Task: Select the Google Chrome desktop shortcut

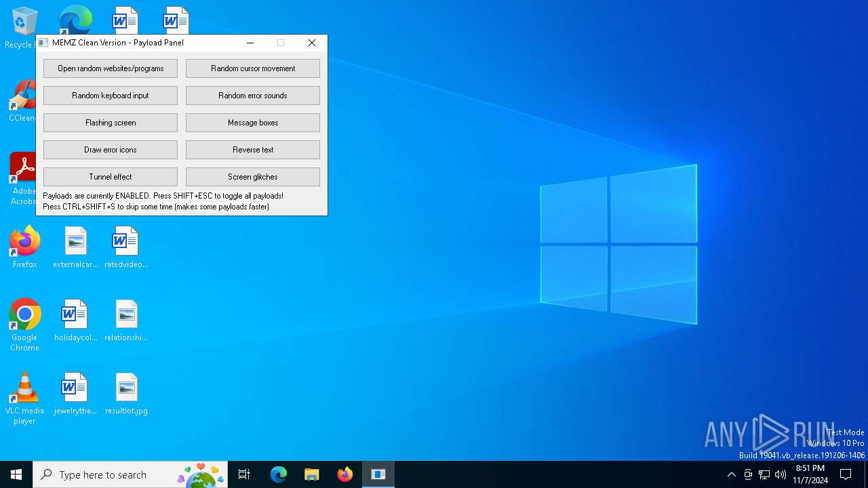Action: (x=24, y=325)
